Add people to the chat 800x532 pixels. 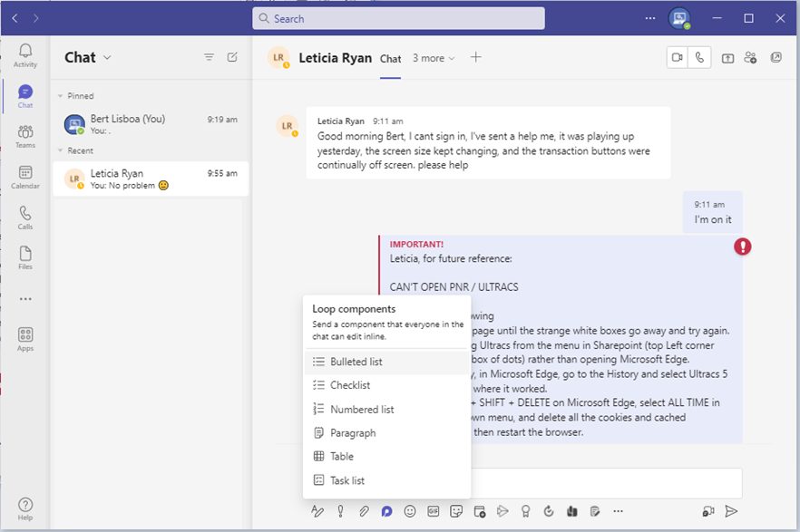[x=750, y=58]
